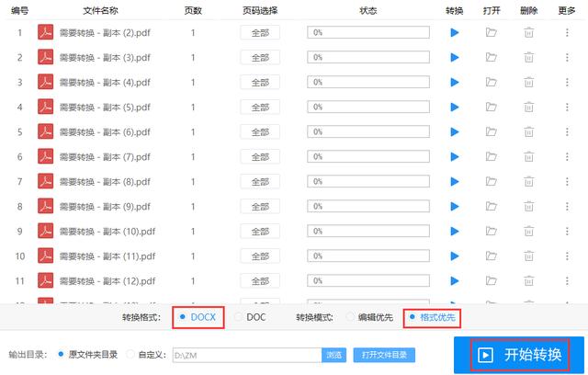The width and height of the screenshot is (588, 375).
Task: Open page selection 全部 for 副本 (12).pdf
Action: click(260, 281)
